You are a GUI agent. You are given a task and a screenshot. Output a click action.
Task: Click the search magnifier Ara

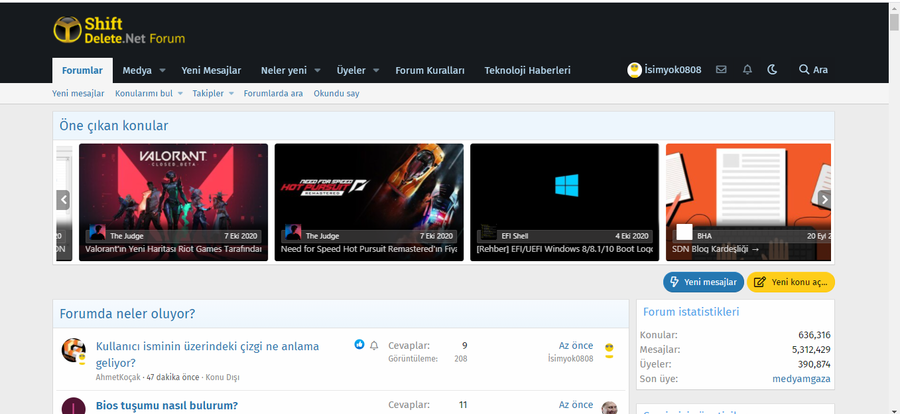pos(812,70)
